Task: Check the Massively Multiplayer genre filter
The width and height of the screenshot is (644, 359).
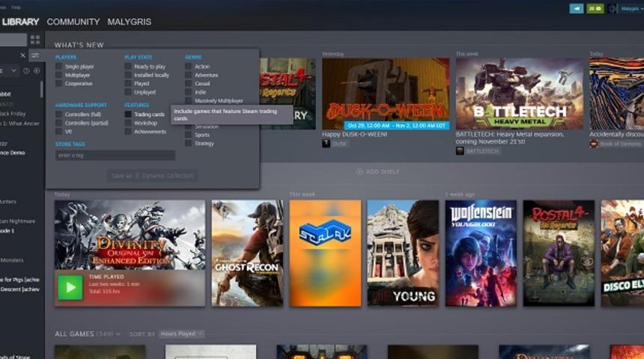Action: (189, 101)
